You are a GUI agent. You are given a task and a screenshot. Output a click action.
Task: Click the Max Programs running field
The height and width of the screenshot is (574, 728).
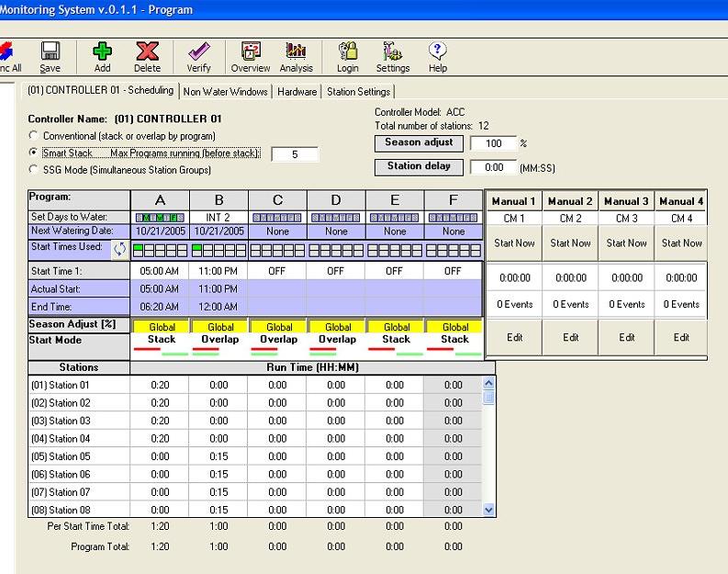295,154
